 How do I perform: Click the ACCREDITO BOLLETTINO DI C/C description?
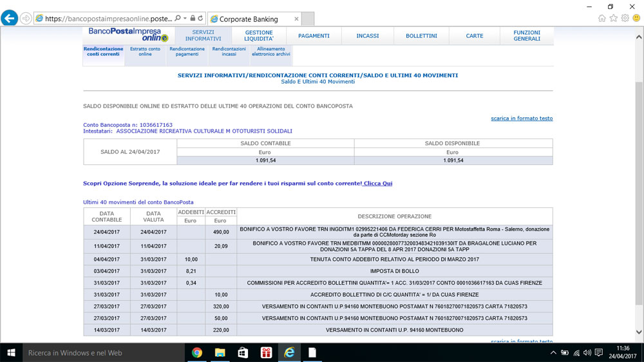(x=394, y=294)
